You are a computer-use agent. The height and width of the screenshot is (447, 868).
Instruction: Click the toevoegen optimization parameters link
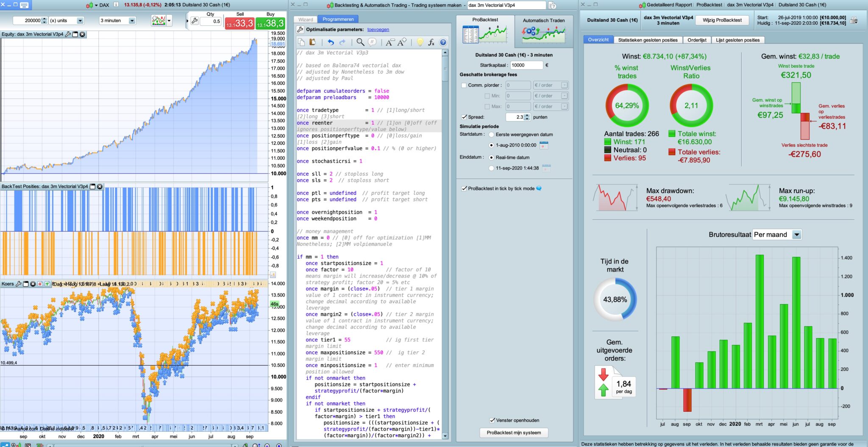(x=378, y=30)
